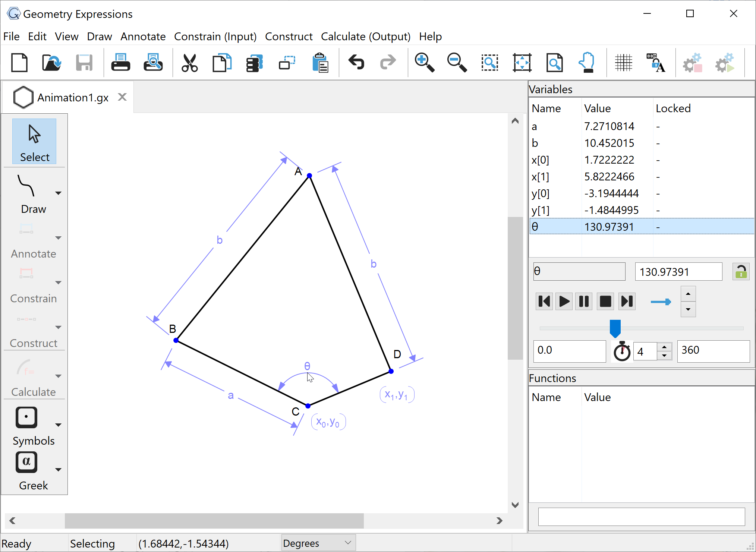Open the Construct menu
The height and width of the screenshot is (552, 756).
(x=289, y=36)
